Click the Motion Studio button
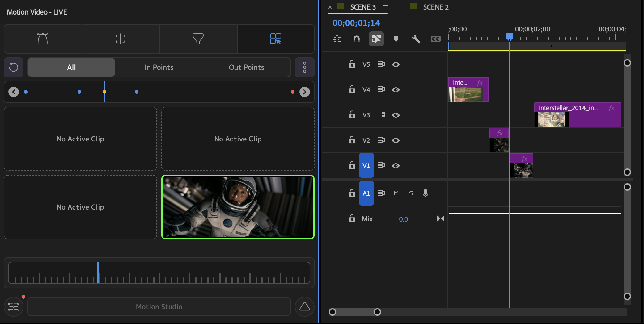 159,307
